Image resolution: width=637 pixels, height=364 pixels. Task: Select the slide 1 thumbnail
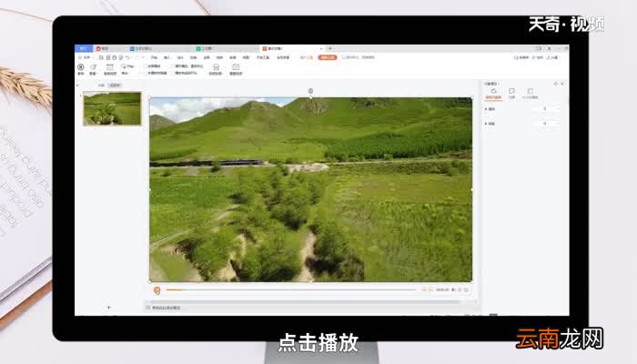[112, 108]
